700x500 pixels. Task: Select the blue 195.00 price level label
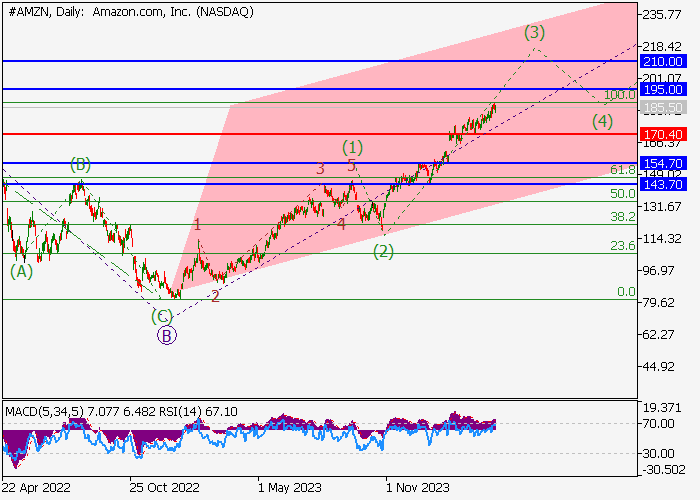point(663,89)
